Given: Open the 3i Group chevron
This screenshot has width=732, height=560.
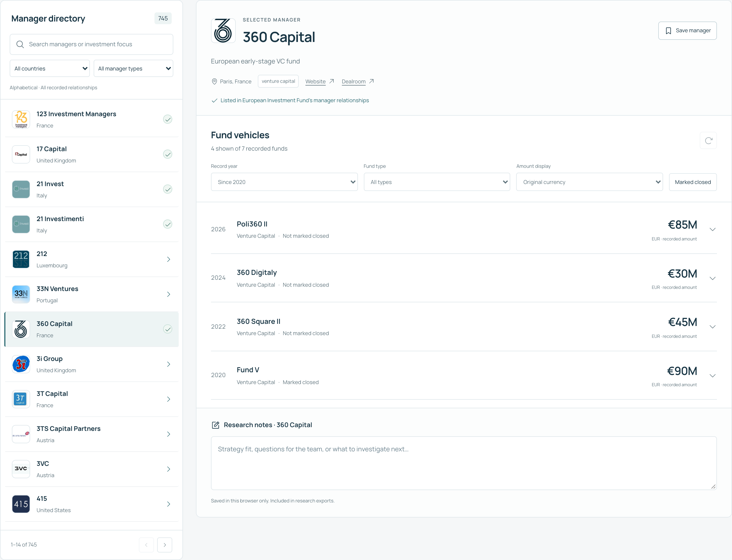Looking at the screenshot, I should click(x=168, y=364).
